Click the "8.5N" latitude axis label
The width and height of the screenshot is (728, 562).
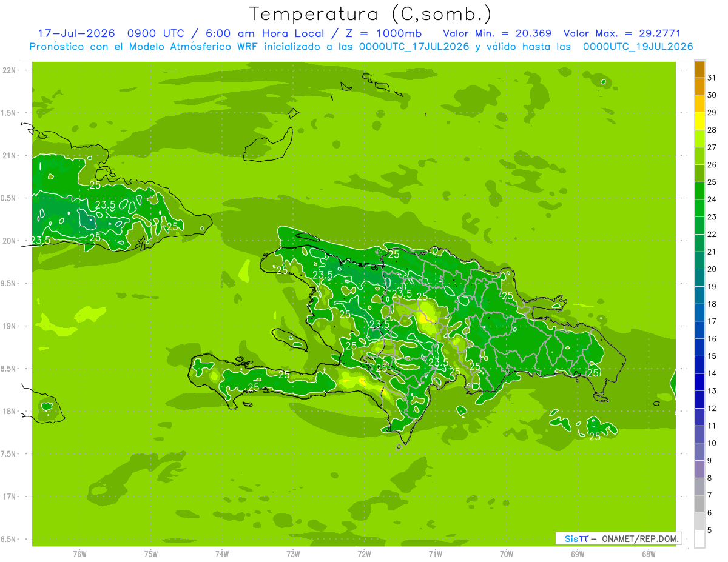(8, 369)
